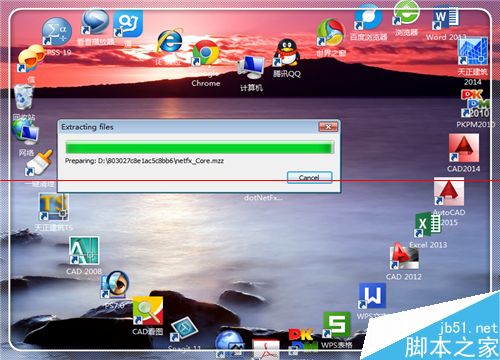Launch the PS7.0 Photoshop shortcut
The height and width of the screenshot is (360, 500).
coord(115,285)
